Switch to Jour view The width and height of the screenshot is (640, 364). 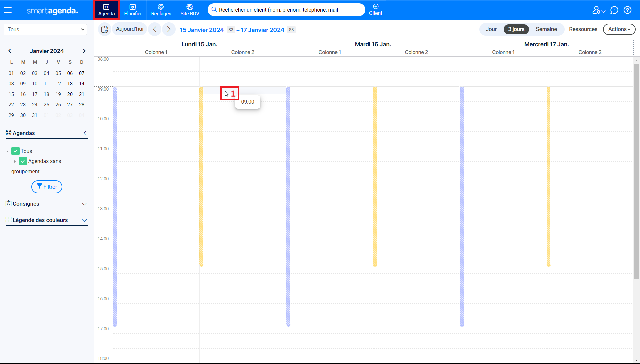coord(491,29)
